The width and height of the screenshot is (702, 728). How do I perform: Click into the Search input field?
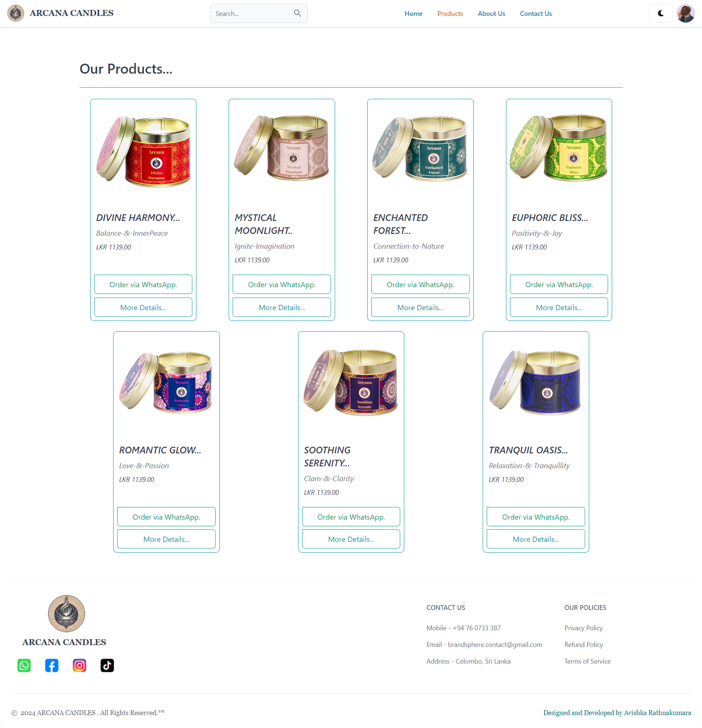pyautogui.click(x=253, y=13)
